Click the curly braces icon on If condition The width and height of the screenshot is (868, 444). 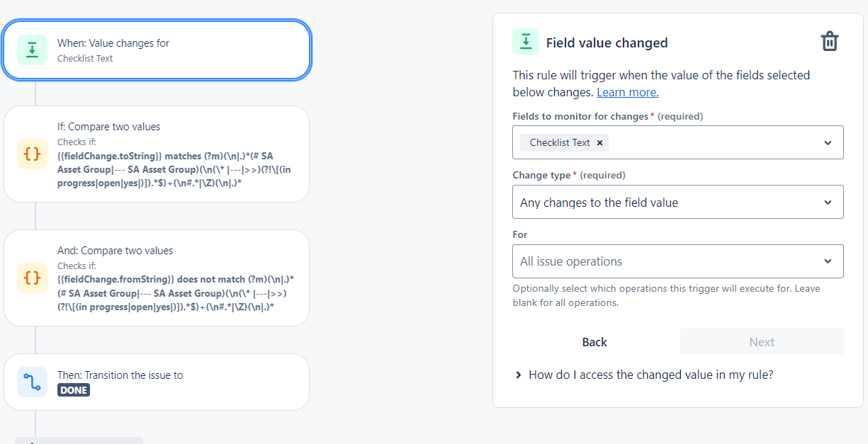pos(32,154)
